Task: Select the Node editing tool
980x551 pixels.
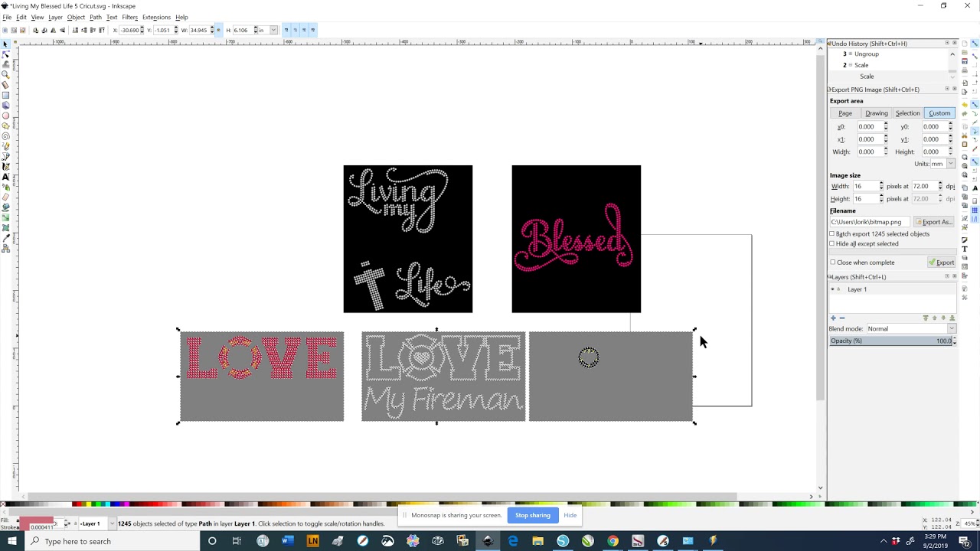Action: 5,54
